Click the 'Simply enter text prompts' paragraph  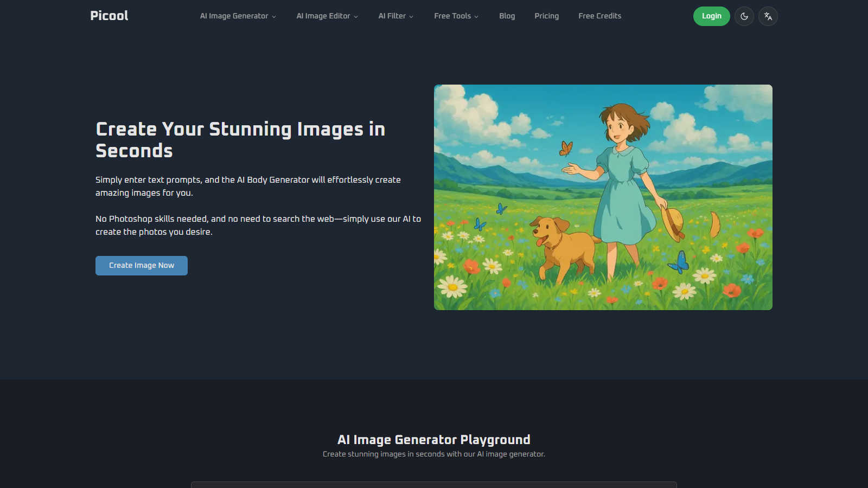point(248,186)
